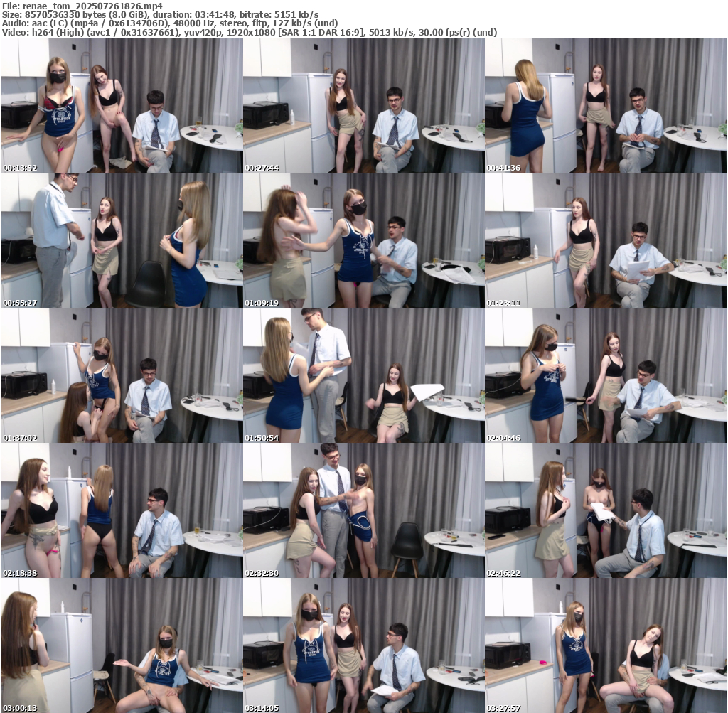The height and width of the screenshot is (713, 728).
Task: Click the thumbnail stamped 03:27:57
Action: tap(606, 645)
